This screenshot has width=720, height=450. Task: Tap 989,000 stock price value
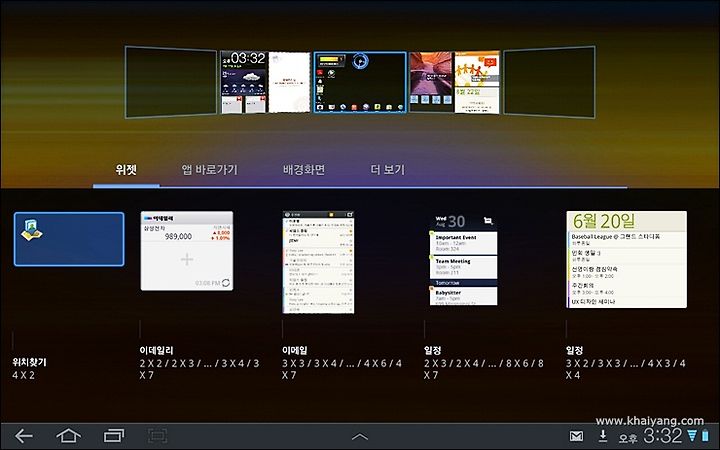point(178,236)
